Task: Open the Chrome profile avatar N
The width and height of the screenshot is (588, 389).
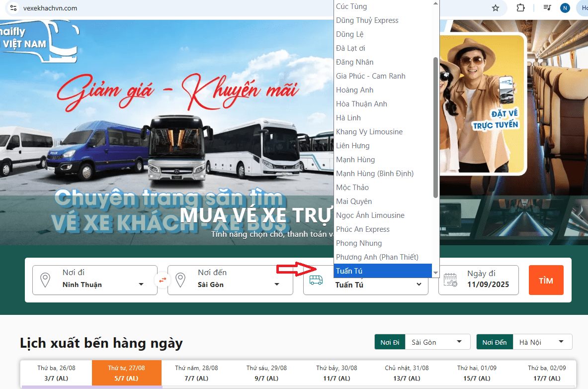Action: pyautogui.click(x=565, y=8)
